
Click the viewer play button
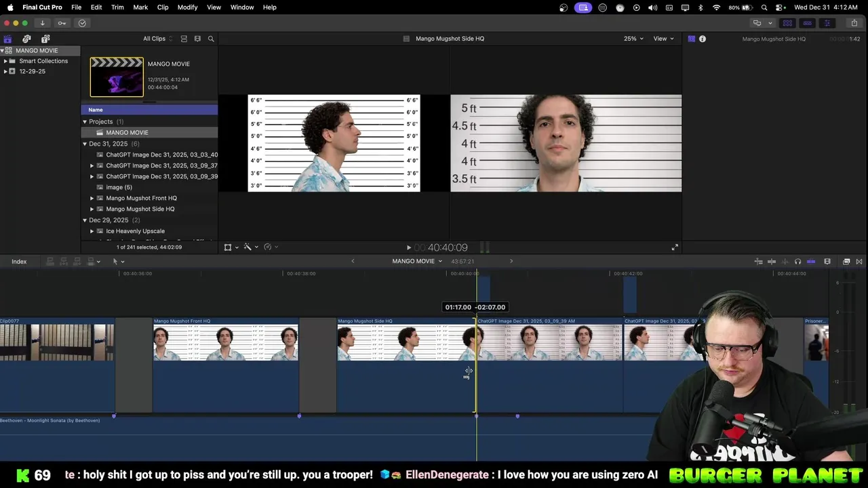coord(408,248)
